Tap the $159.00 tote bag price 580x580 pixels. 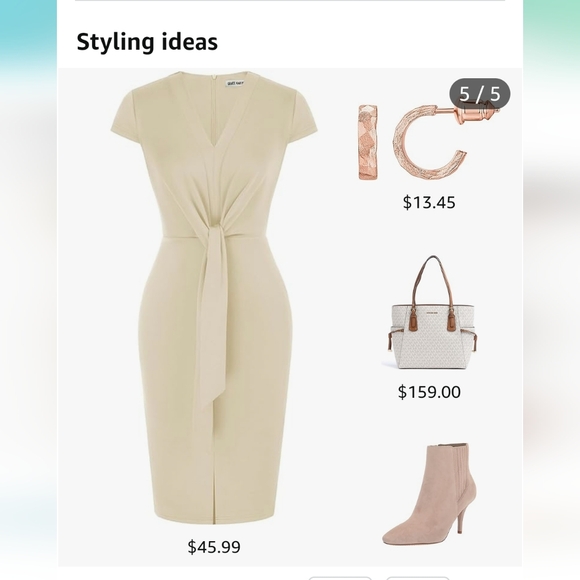pos(429,392)
